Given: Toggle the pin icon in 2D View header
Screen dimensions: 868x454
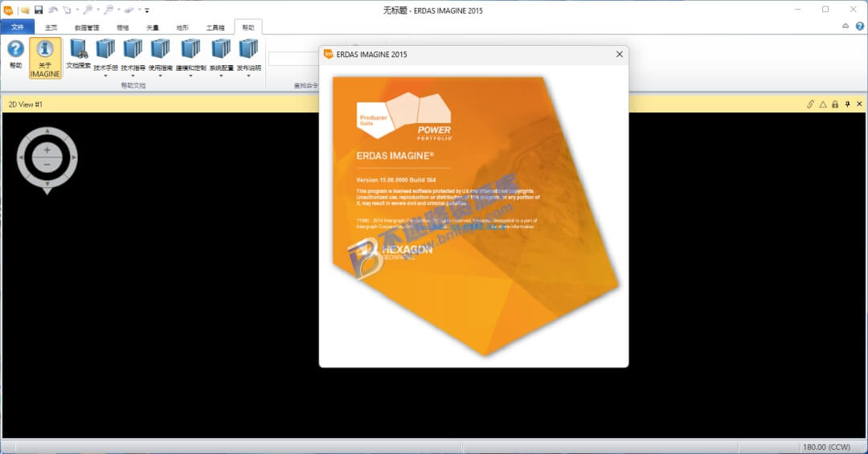Looking at the screenshot, I should (x=848, y=104).
